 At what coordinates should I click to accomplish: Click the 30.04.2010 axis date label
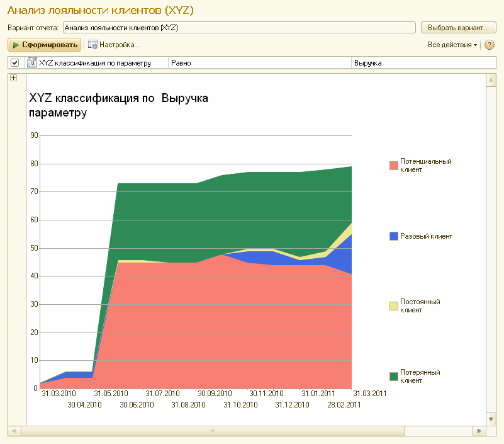pyautogui.click(x=84, y=405)
